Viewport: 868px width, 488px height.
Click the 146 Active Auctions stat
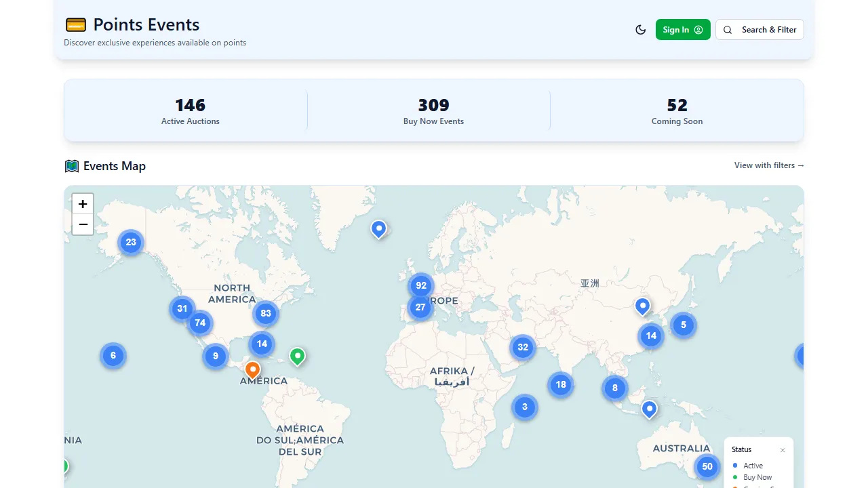[191, 111]
